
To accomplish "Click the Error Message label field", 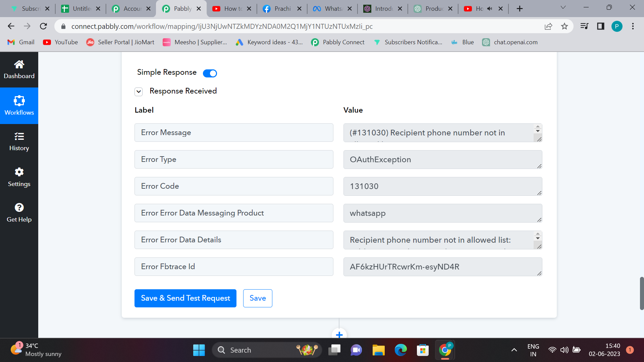I will (x=234, y=133).
